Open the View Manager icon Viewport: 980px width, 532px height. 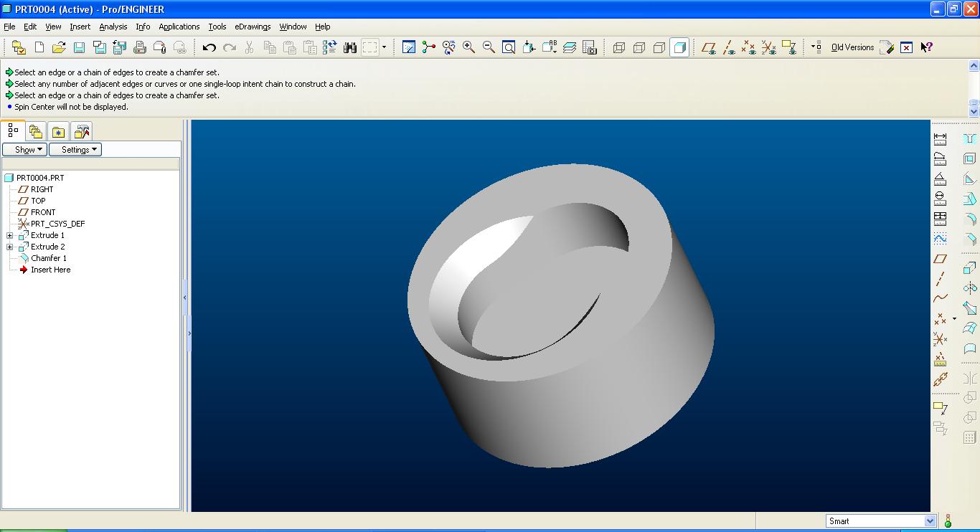(x=590, y=47)
